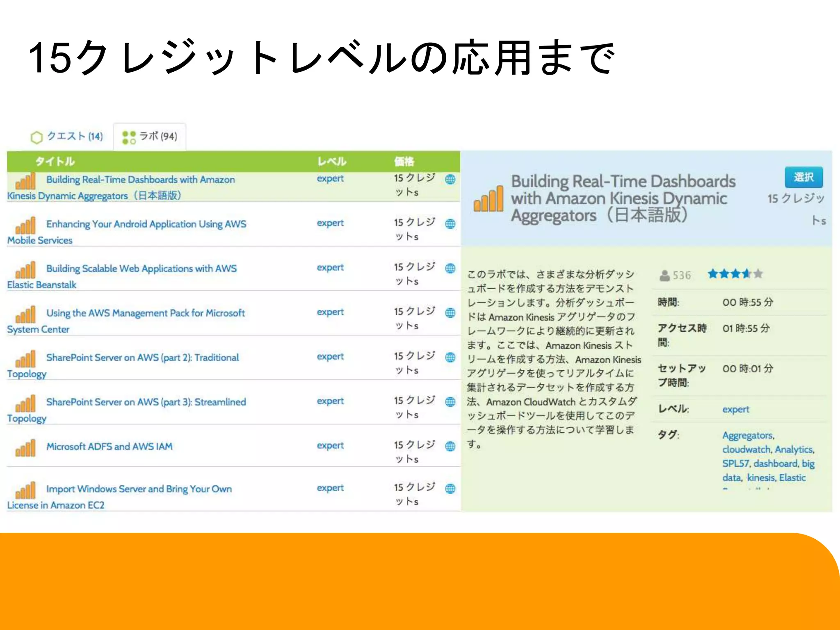Click the star rating in detail panel
The height and width of the screenshot is (630, 840).
(735, 274)
